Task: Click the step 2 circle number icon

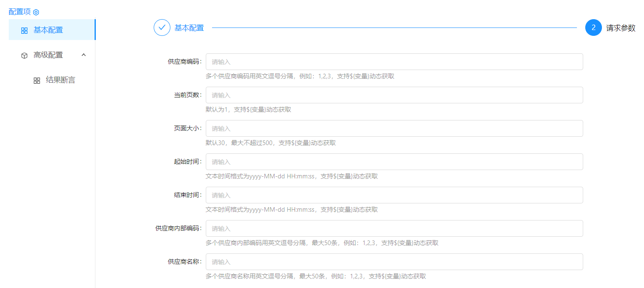Action: tap(593, 28)
